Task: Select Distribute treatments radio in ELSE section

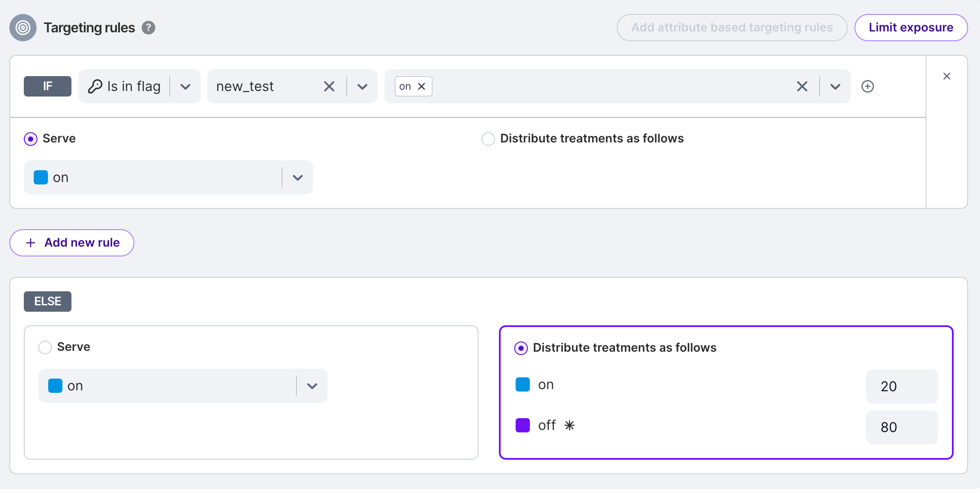Action: (521, 348)
